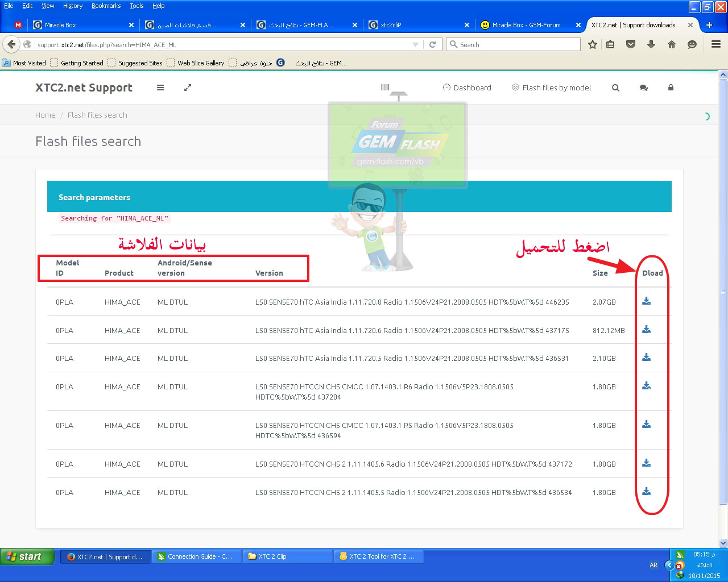The width and height of the screenshot is (728, 582).
Task: Switch to the xtc2cliP tab
Action: pyautogui.click(x=418, y=25)
